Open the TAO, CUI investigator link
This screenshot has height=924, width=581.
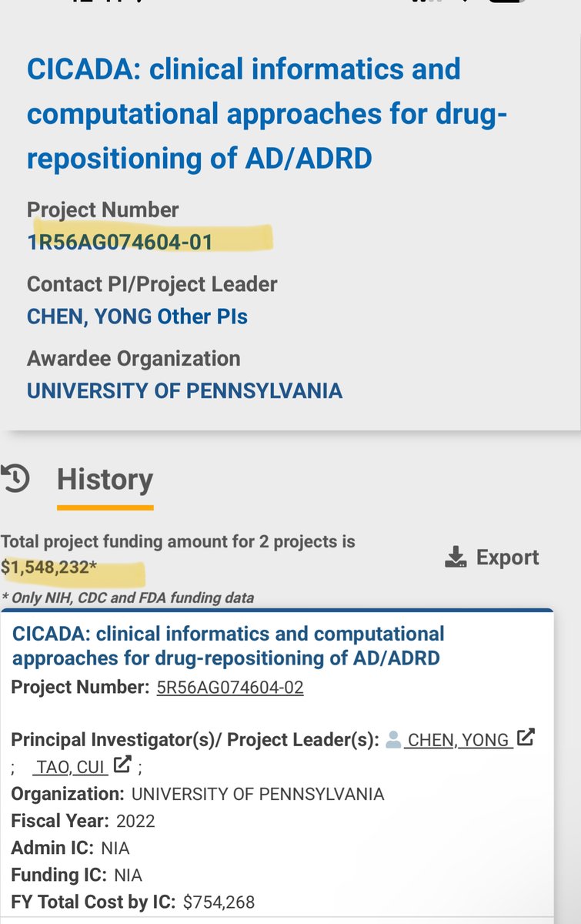point(71,767)
